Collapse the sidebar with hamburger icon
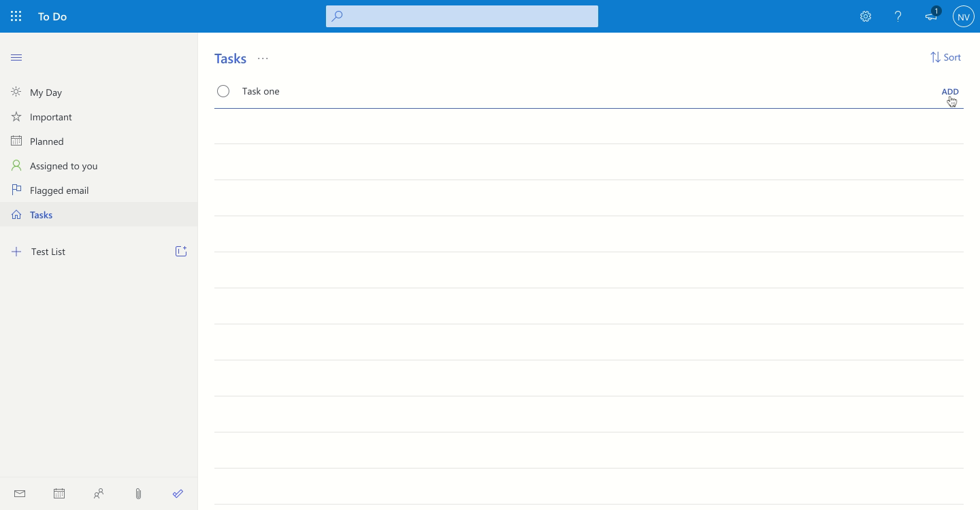This screenshot has height=510, width=980. (x=16, y=57)
